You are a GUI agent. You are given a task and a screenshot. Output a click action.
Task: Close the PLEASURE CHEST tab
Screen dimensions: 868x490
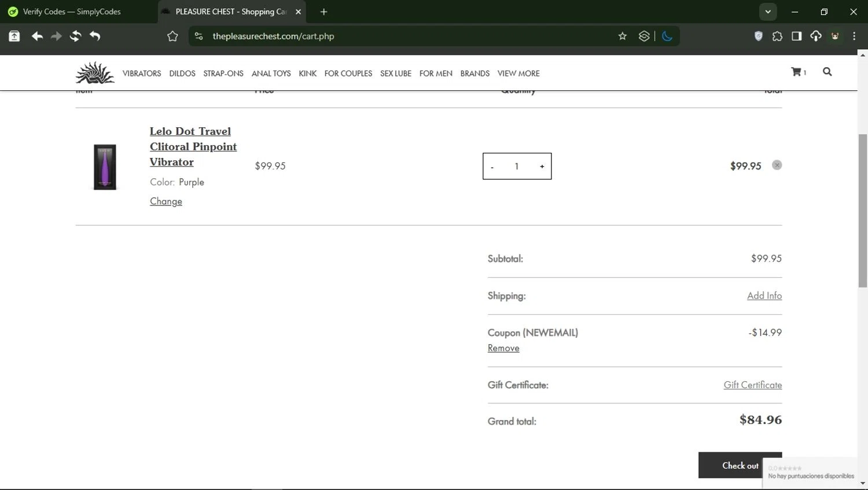coord(299,12)
